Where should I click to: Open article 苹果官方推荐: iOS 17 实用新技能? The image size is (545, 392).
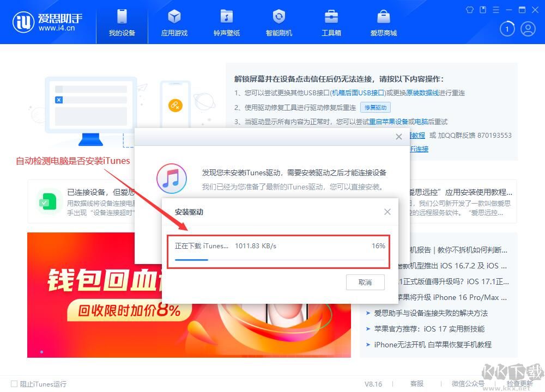coord(429,329)
